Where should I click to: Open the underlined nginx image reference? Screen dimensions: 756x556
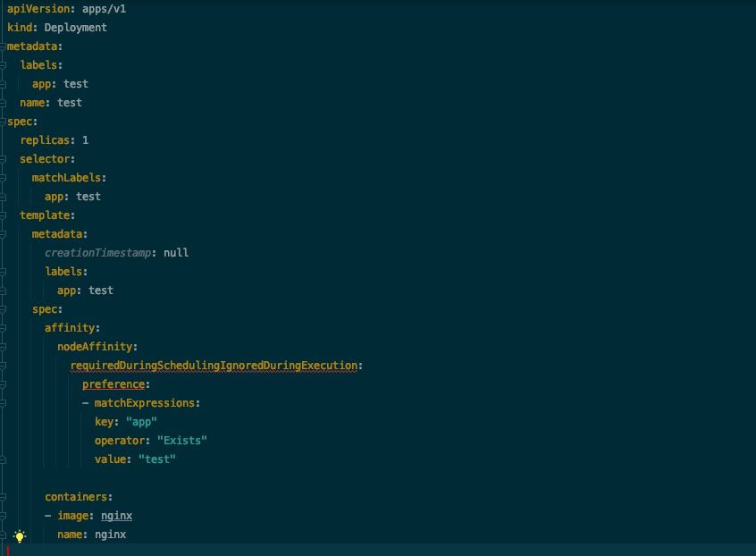(116, 516)
